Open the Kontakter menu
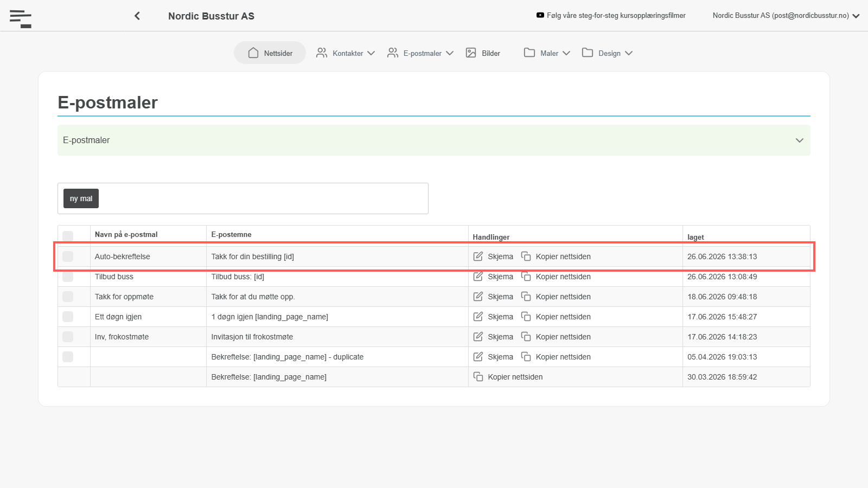868x488 pixels. 346,53
